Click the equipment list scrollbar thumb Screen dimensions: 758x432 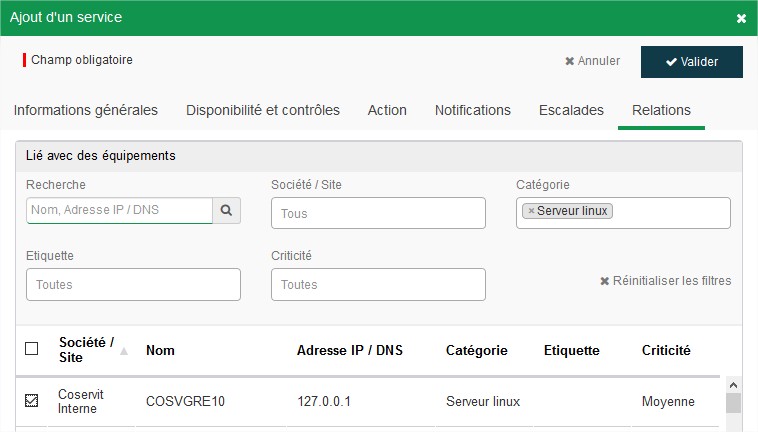[x=733, y=403]
